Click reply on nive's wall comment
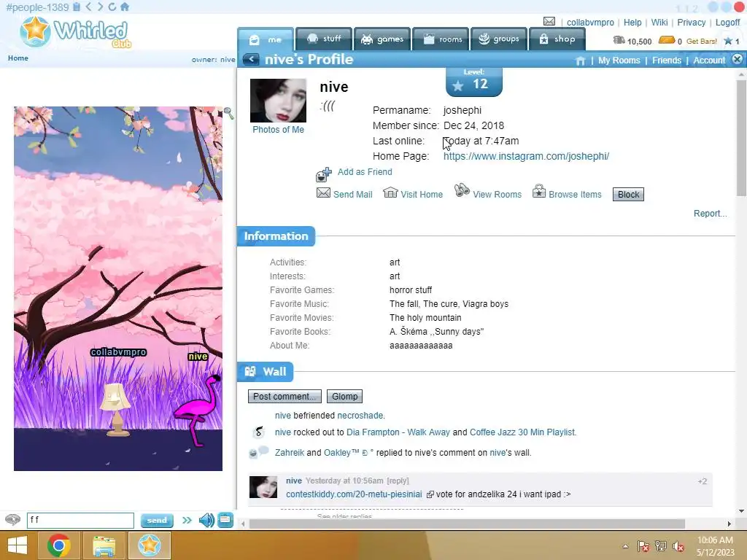747x560 pixels. 398,481
